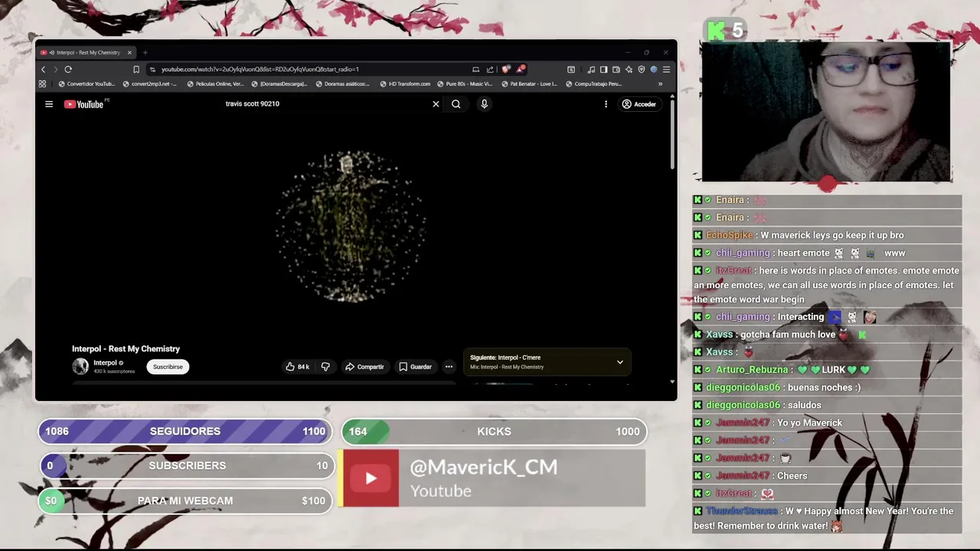The image size is (980, 551).
Task: Click the first extension icon right of Brave Rewards
Action: click(x=570, y=70)
